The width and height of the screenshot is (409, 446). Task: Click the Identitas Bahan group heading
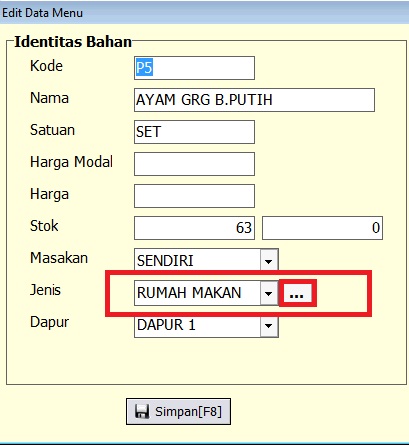click(x=73, y=42)
